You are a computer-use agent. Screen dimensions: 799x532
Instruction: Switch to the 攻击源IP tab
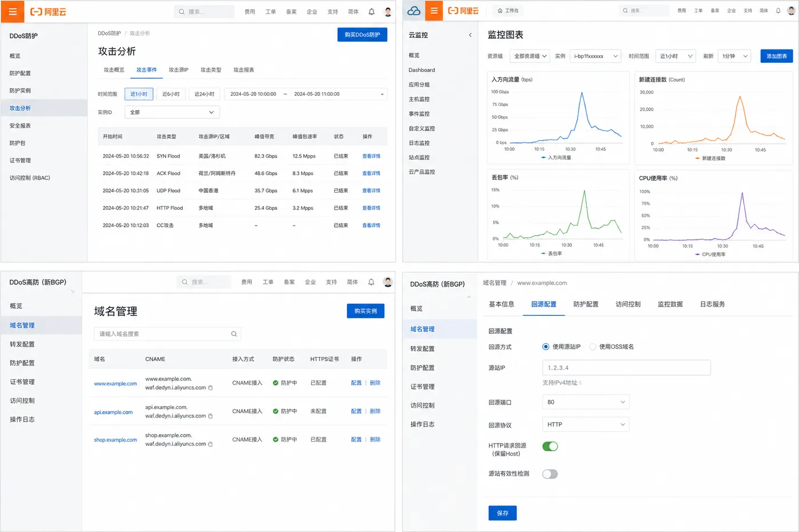click(x=179, y=70)
